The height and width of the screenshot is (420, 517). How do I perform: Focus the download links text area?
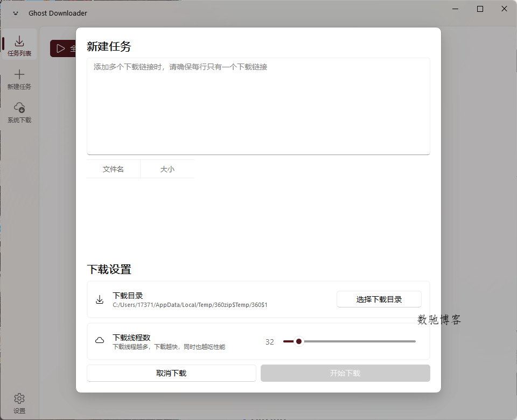[258, 106]
